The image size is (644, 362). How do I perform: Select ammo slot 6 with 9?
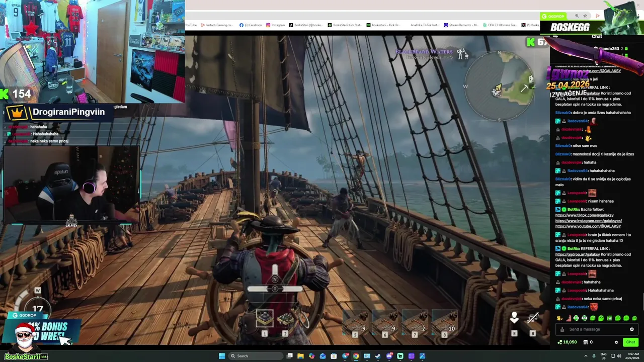[x=385, y=322]
